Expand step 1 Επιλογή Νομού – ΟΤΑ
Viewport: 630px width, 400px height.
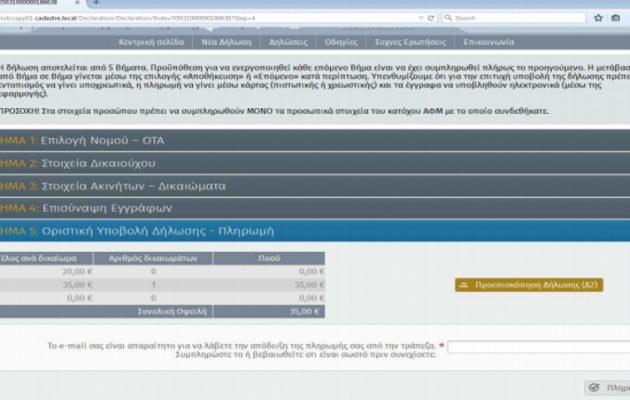coord(315,141)
